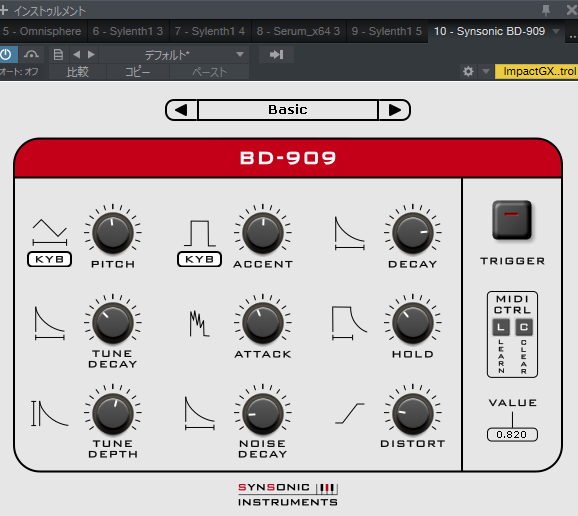The height and width of the screenshot is (516, 578).
Task: Click the tune decay curve icon
Action: [50, 323]
